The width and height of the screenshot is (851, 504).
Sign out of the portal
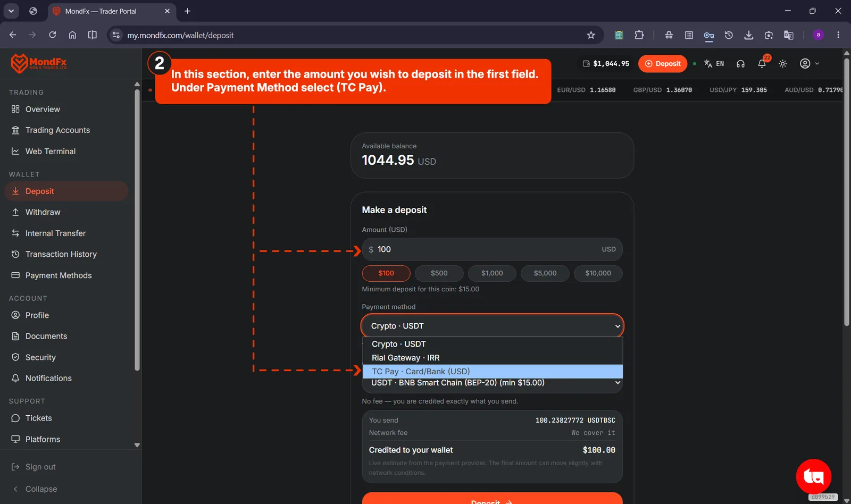click(x=34, y=467)
